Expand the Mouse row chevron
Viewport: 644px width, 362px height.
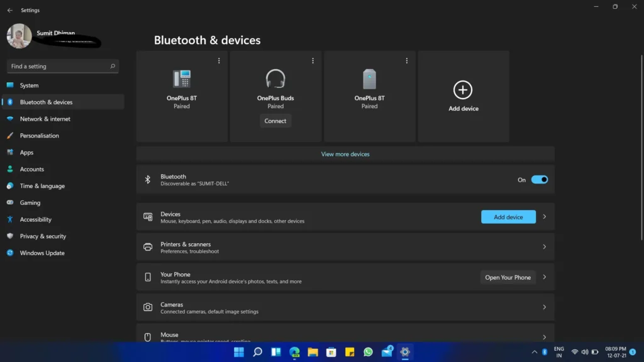pyautogui.click(x=545, y=337)
